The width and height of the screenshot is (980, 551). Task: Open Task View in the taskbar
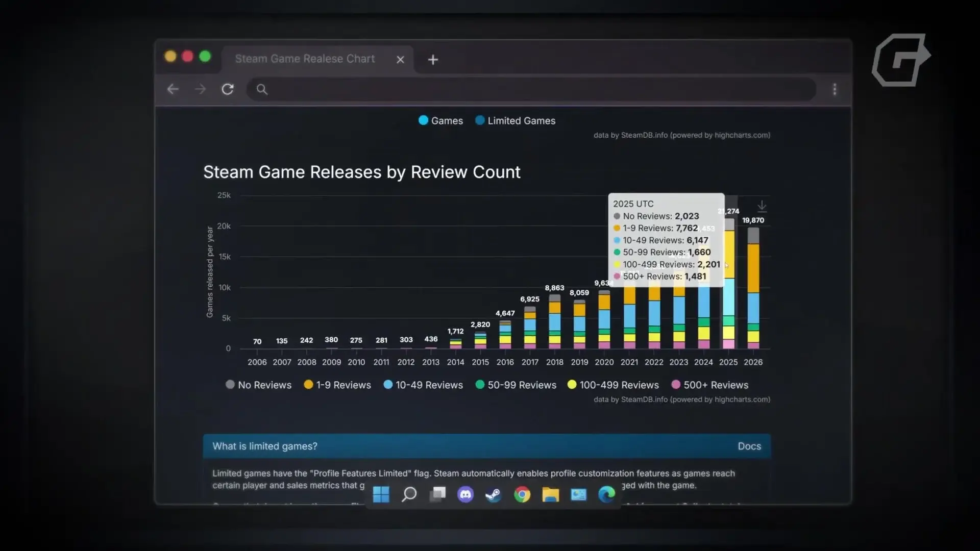[437, 494]
